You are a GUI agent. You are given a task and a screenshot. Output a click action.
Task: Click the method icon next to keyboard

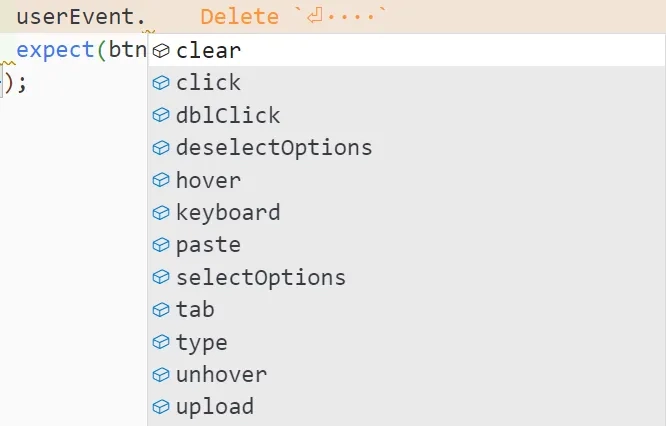pos(161,212)
